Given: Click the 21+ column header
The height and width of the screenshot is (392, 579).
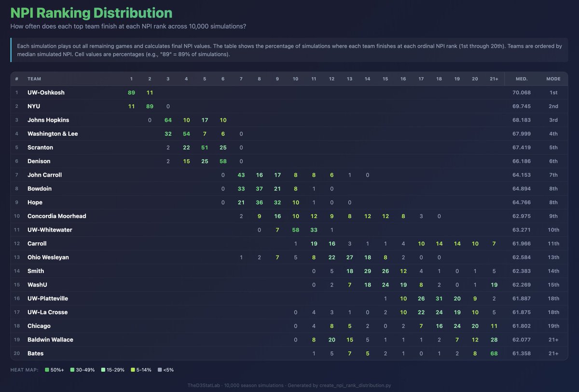Looking at the screenshot, I should [x=494, y=79].
